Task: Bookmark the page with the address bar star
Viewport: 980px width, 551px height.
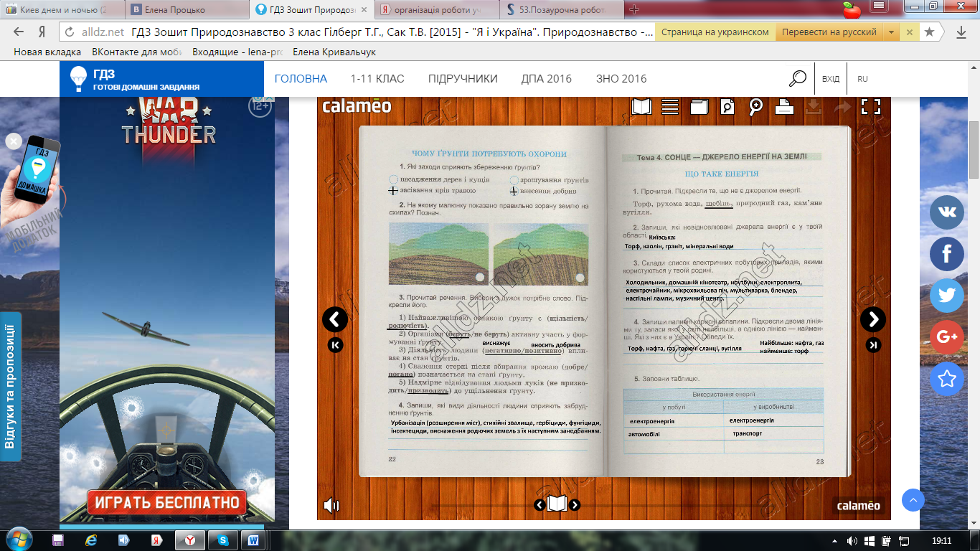Action: pos(929,32)
